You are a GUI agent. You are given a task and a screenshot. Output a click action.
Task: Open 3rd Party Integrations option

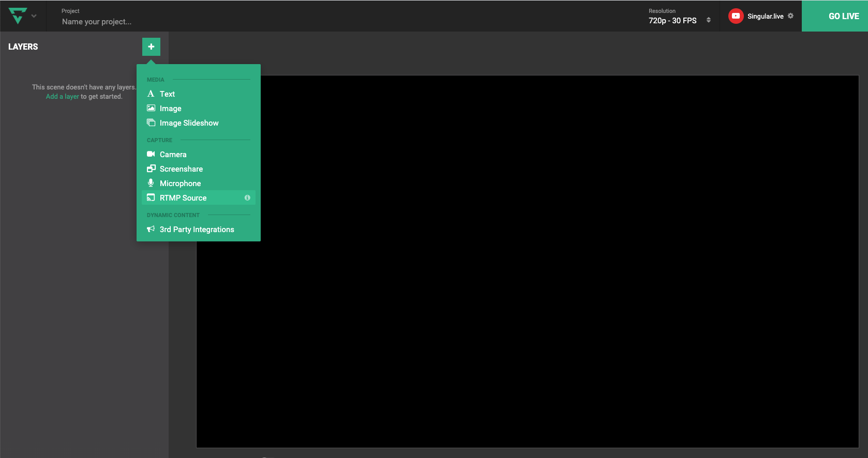click(199, 230)
